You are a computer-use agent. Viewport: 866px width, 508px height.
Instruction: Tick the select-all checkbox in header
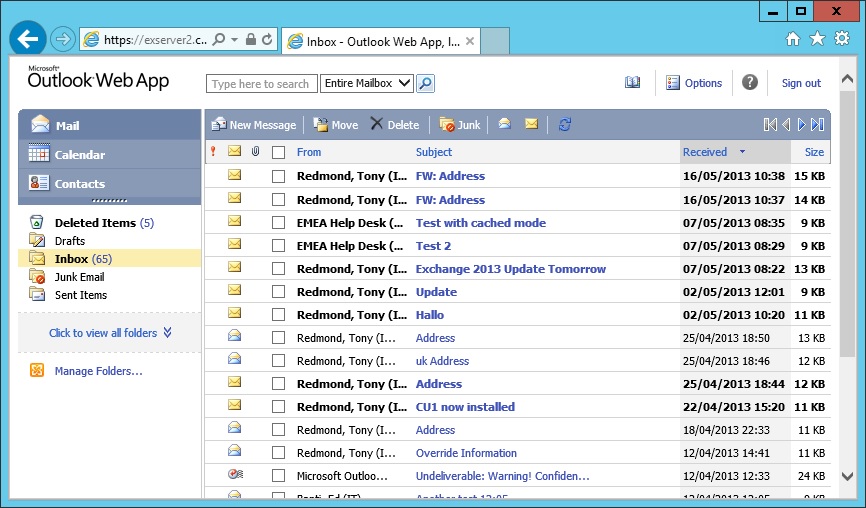click(x=279, y=152)
